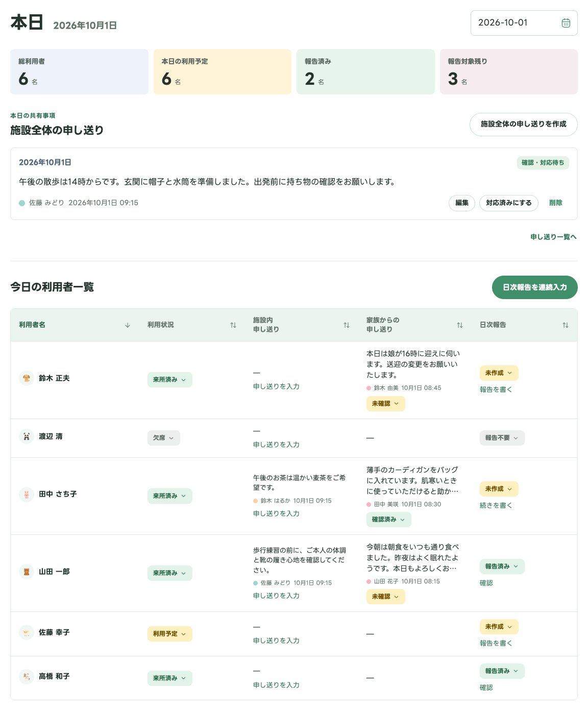The width and height of the screenshot is (588, 711).
Task: Mark the handover as 対応済み
Action: tap(509, 203)
